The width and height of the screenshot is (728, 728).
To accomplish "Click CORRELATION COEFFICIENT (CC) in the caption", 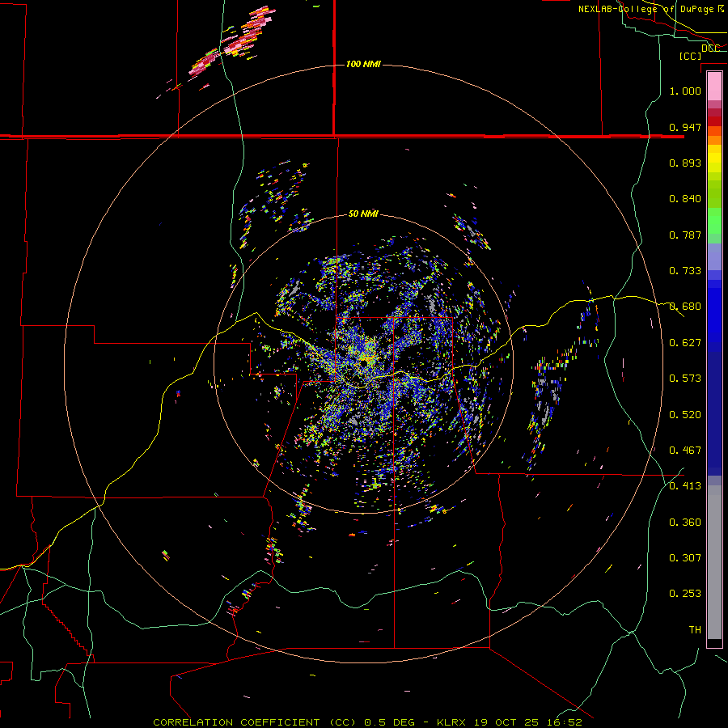I will coord(255,722).
